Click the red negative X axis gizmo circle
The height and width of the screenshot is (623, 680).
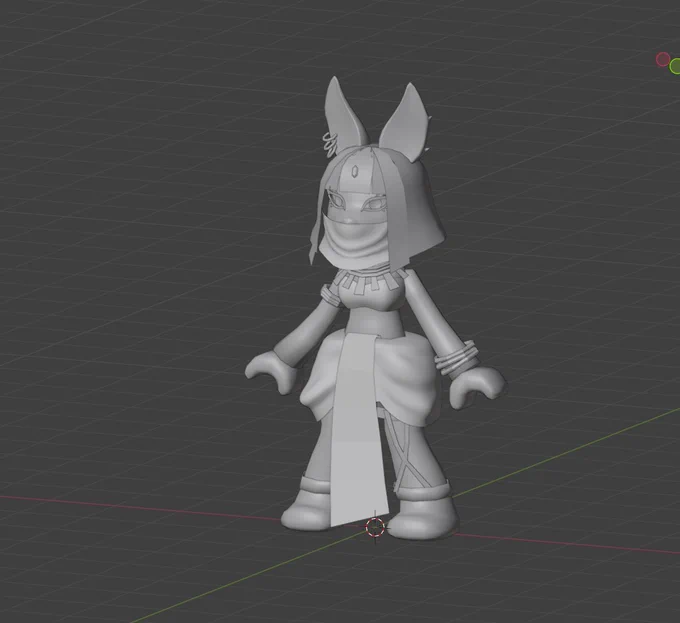[x=662, y=59]
